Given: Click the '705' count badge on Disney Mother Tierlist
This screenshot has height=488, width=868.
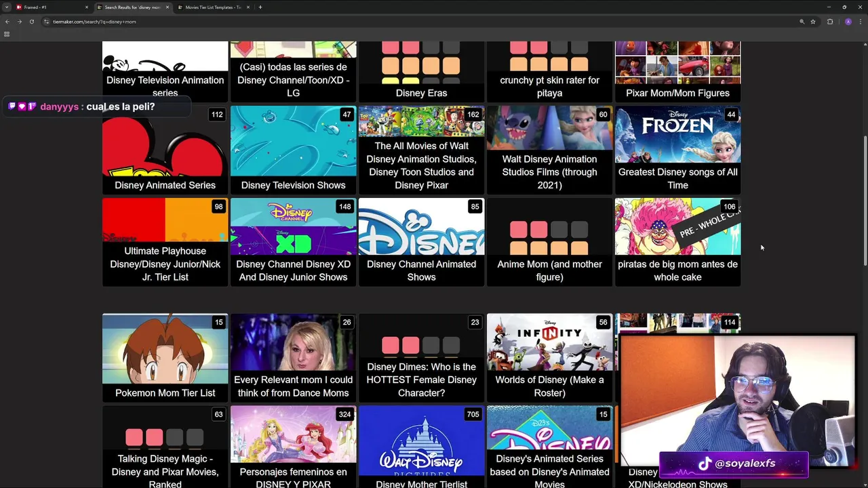Looking at the screenshot, I should 473,414.
